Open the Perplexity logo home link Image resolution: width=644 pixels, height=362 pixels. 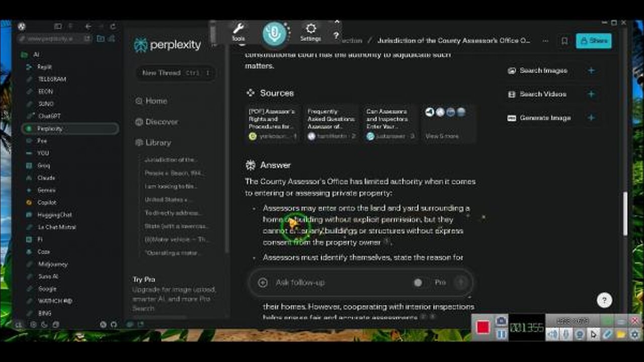coord(168,45)
